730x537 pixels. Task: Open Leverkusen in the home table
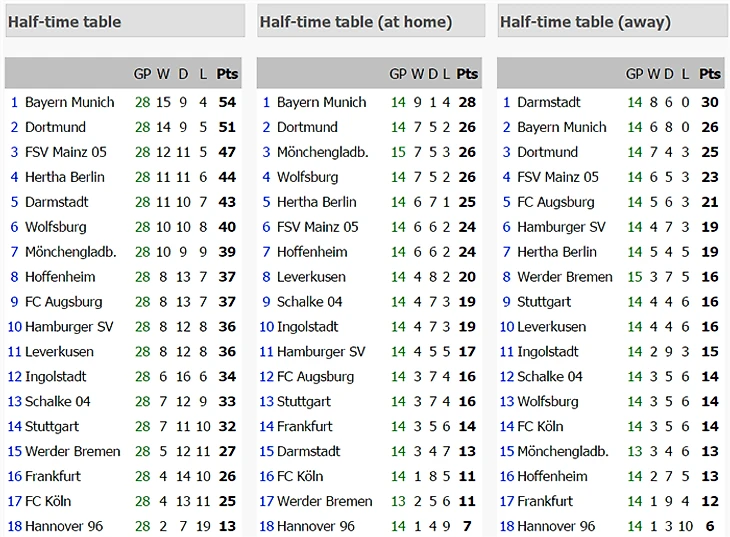311,277
